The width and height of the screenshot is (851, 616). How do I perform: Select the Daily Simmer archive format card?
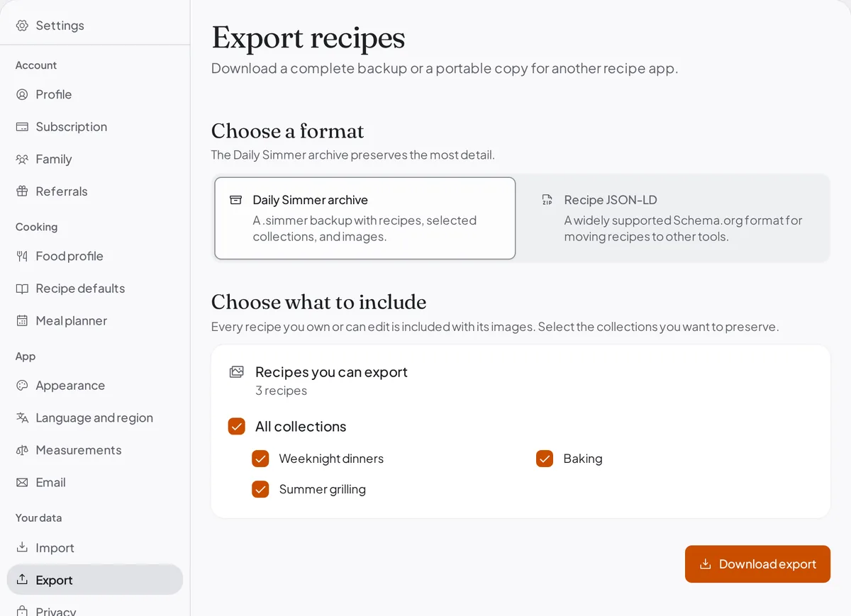click(365, 218)
